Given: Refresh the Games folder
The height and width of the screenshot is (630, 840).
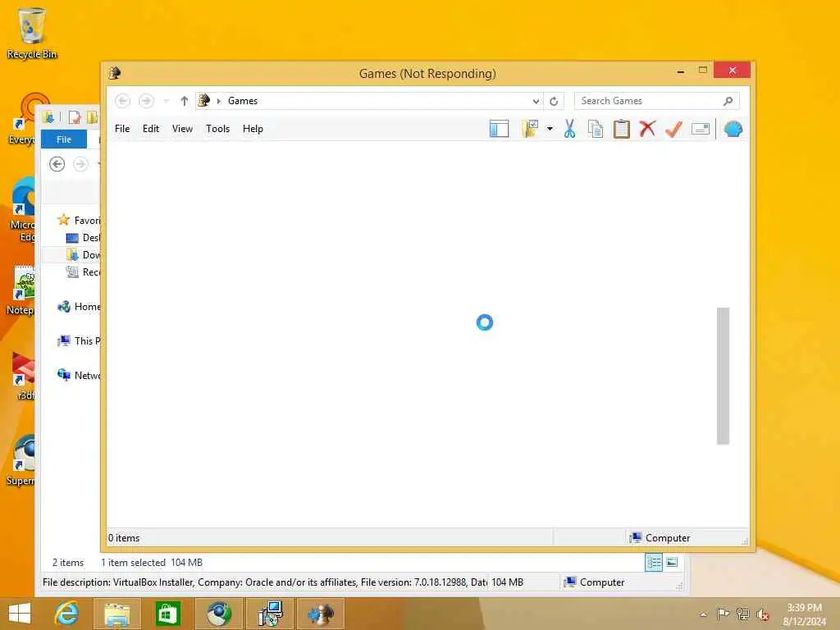Looking at the screenshot, I should (x=554, y=101).
